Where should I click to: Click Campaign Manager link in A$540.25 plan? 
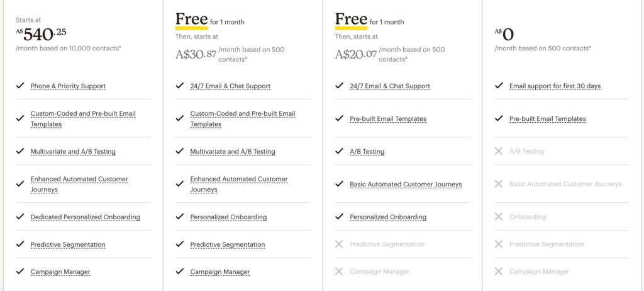(x=60, y=271)
